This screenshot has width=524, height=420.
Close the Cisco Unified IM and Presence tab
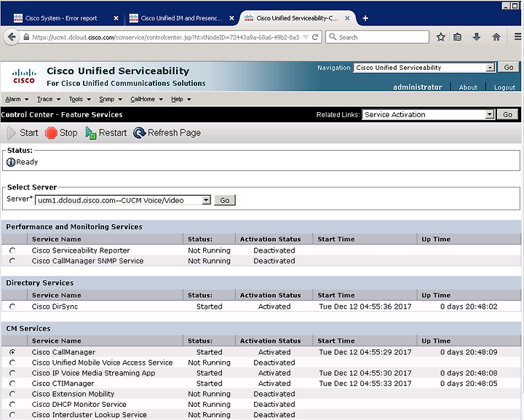pos(231,18)
